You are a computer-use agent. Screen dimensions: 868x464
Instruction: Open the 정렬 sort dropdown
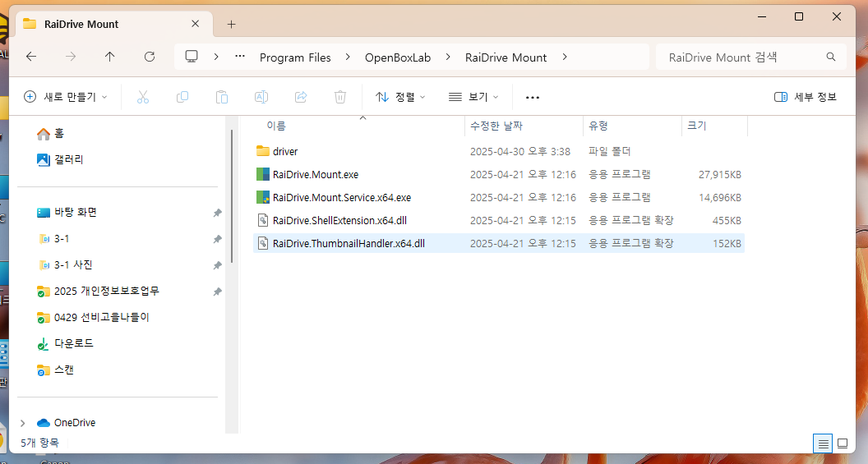400,97
